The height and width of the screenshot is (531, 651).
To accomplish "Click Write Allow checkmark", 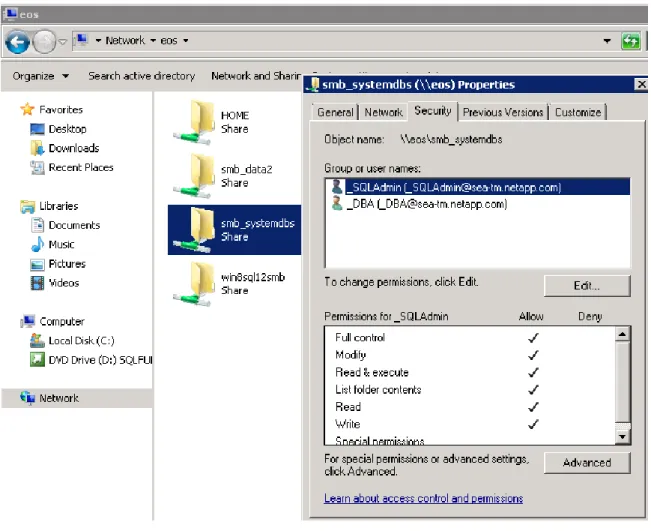I will 533,424.
